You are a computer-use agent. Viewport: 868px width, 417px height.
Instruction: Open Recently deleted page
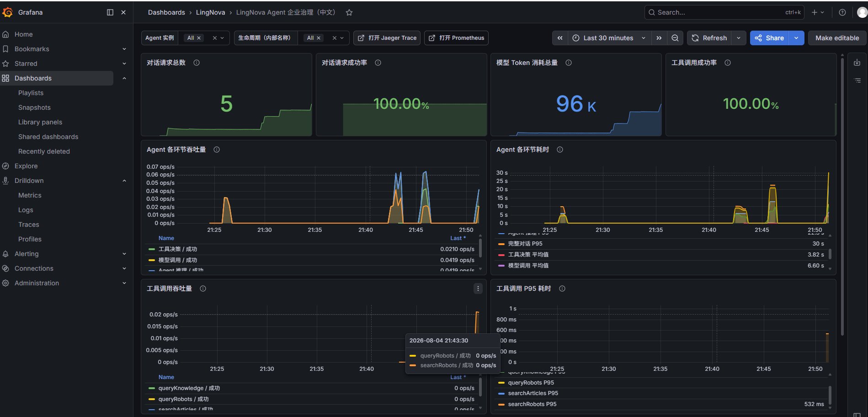(x=44, y=151)
